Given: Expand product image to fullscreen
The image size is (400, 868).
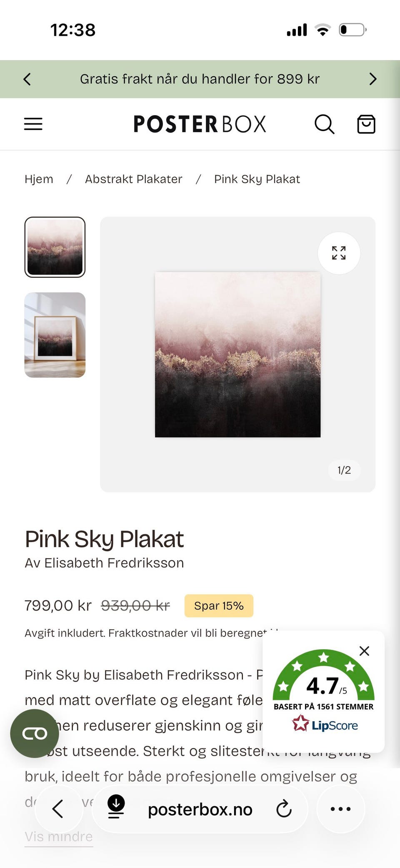Looking at the screenshot, I should click(339, 253).
